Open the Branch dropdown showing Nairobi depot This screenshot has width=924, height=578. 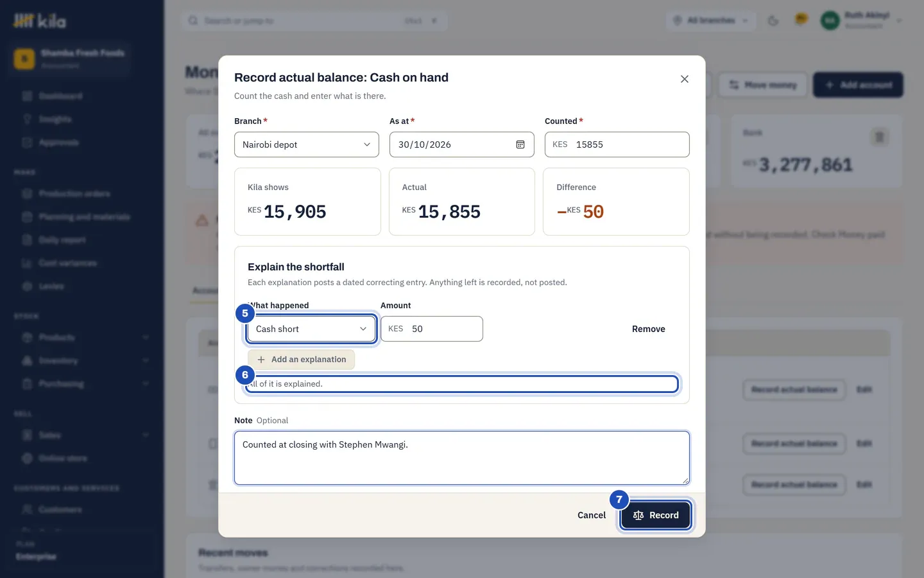307,144
